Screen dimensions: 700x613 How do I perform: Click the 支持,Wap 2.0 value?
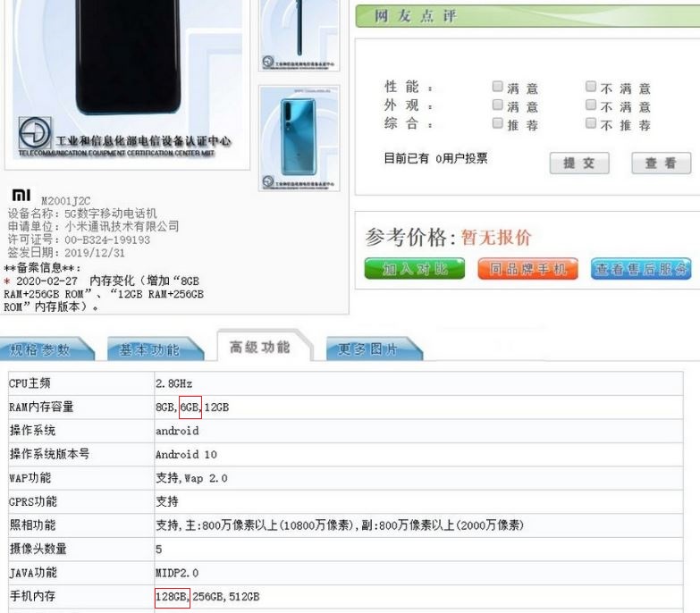click(191, 478)
